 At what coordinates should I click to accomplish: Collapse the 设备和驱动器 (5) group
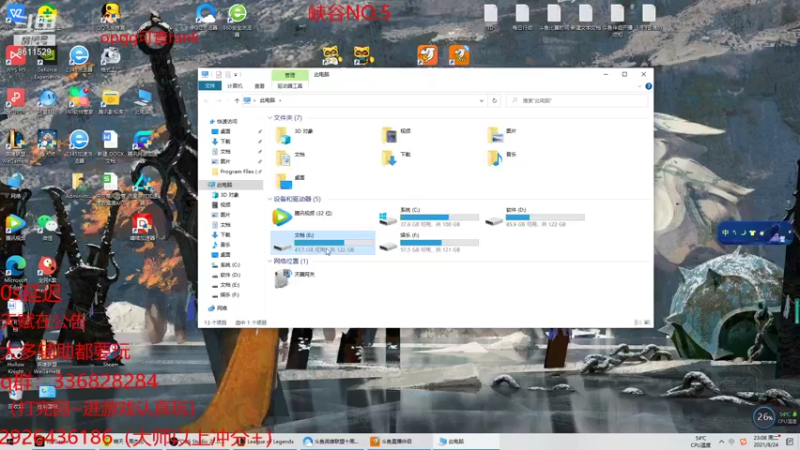(x=270, y=199)
